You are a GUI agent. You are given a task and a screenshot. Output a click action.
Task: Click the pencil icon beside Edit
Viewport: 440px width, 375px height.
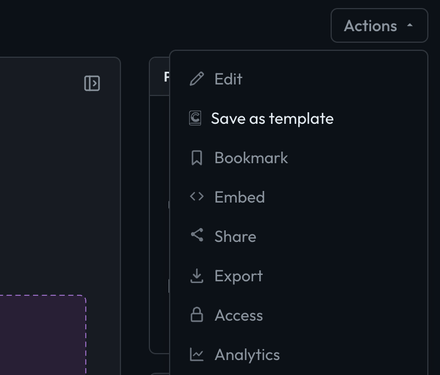click(197, 79)
